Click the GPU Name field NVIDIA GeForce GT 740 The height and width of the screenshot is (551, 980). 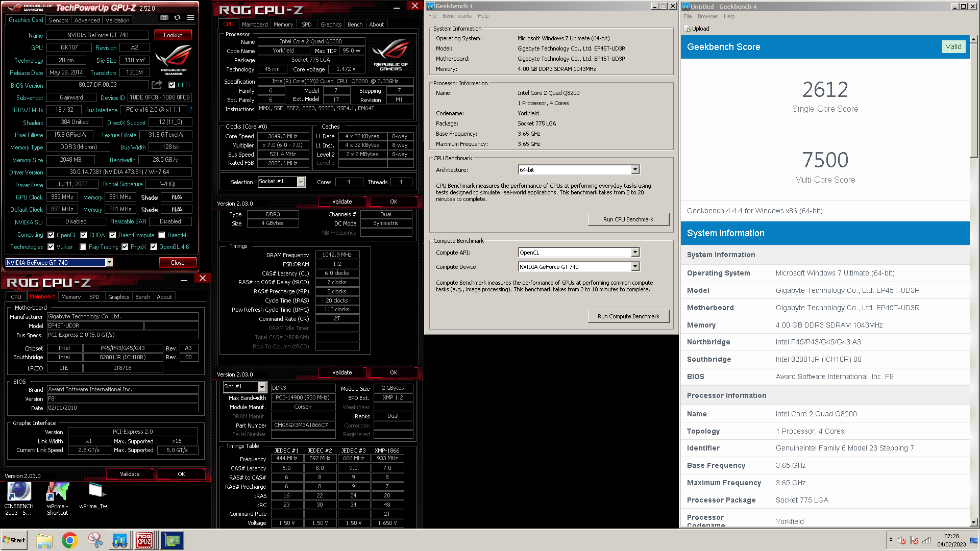(x=98, y=35)
